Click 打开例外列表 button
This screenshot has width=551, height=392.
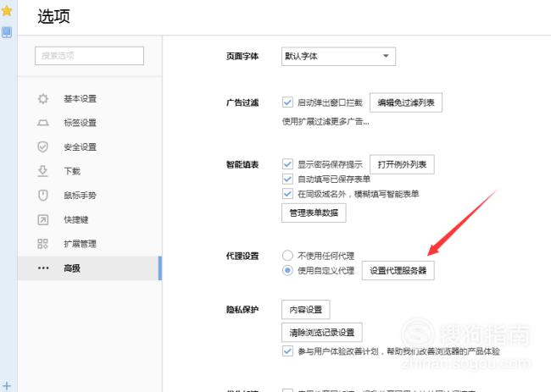402,164
